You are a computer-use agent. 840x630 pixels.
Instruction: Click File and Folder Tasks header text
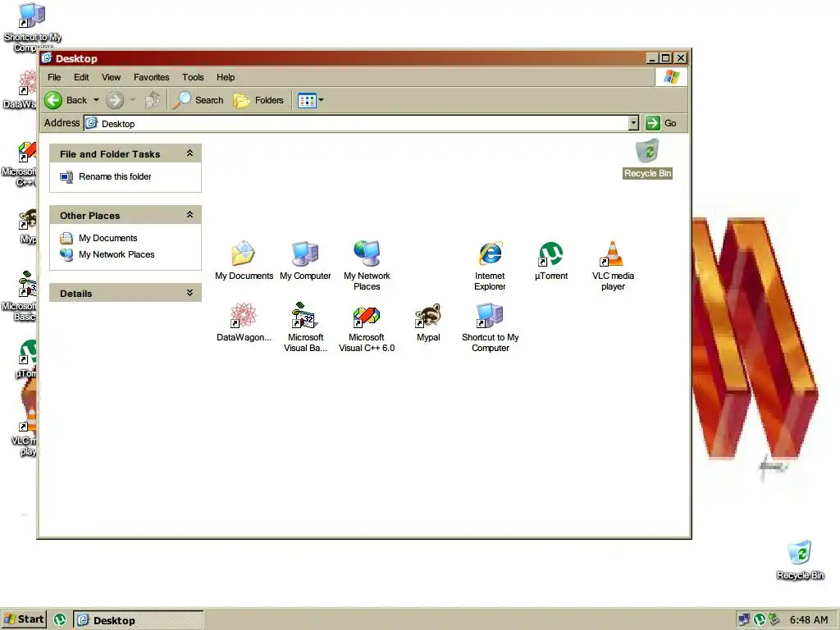coord(110,154)
